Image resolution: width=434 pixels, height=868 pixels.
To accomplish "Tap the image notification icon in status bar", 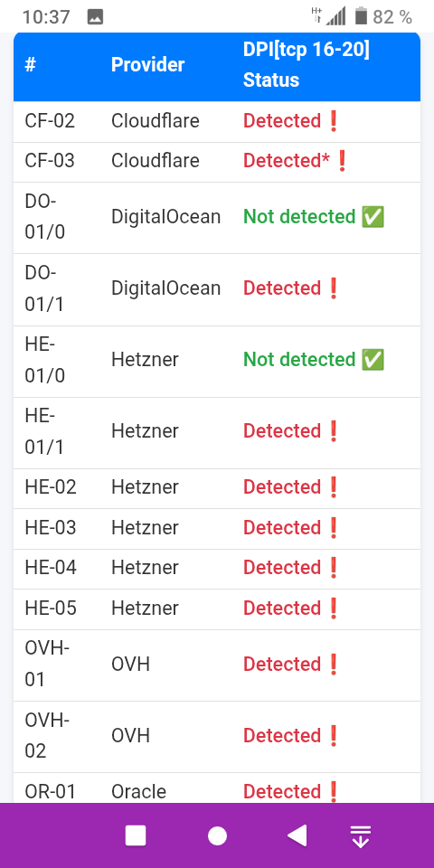I will coord(95,17).
